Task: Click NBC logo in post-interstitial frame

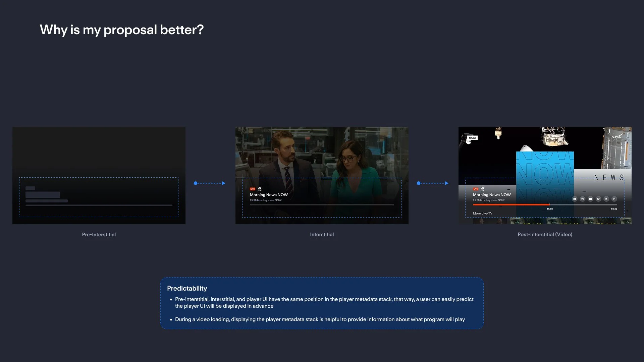Action: 483,189
